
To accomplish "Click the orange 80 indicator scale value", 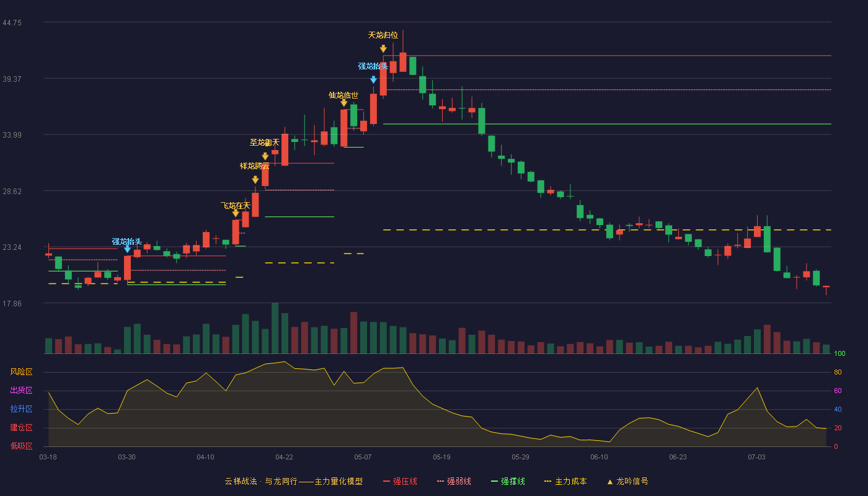I will tap(838, 373).
